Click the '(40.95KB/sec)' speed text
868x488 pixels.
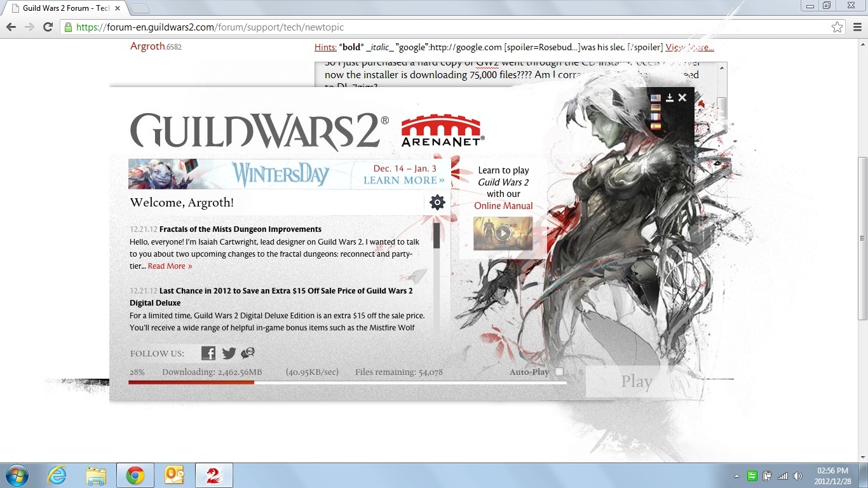[312, 372]
